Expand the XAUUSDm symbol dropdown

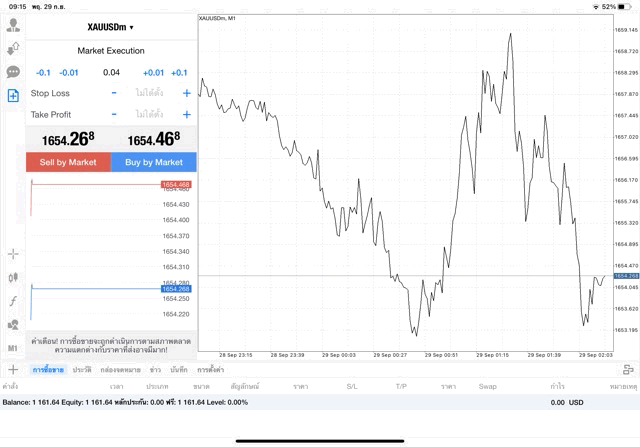[x=111, y=27]
